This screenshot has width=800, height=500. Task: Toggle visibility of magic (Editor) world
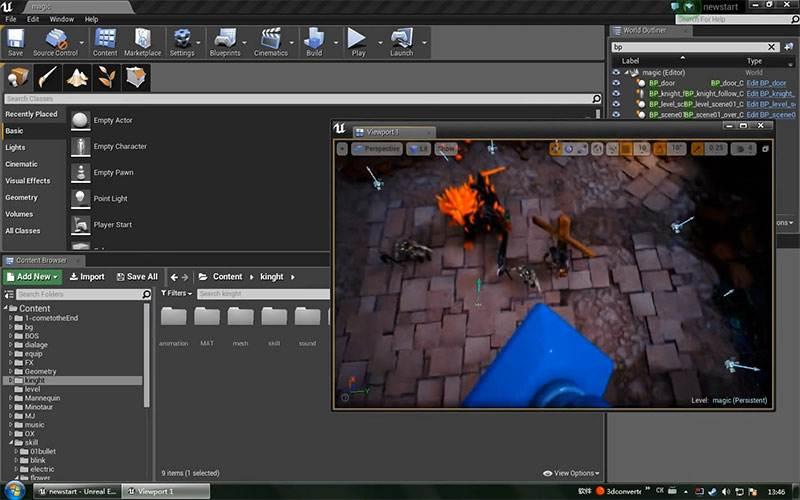click(616, 73)
